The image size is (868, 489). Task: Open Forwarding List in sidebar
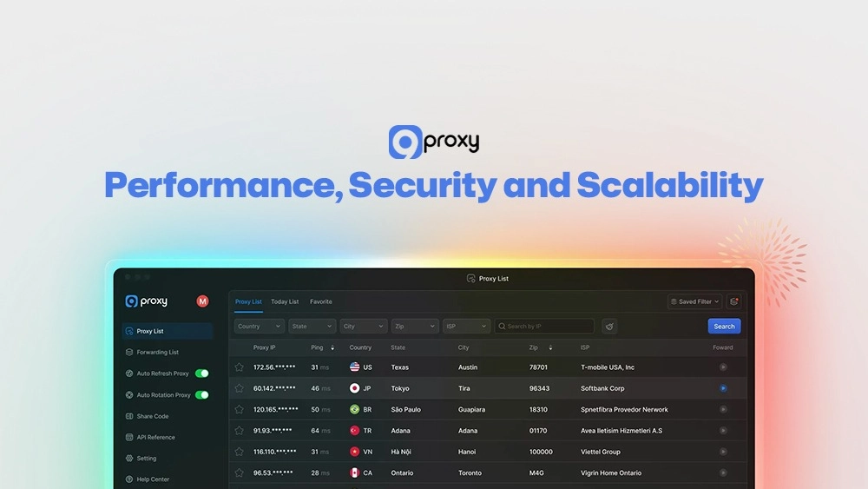pyautogui.click(x=152, y=353)
